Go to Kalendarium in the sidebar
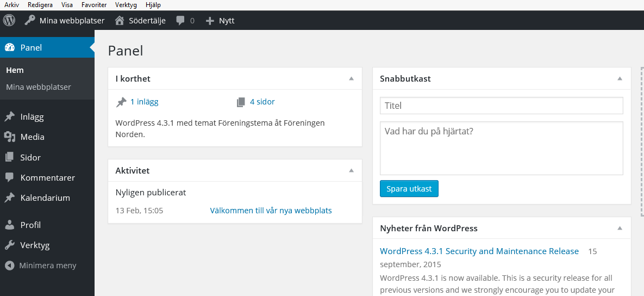 click(45, 198)
